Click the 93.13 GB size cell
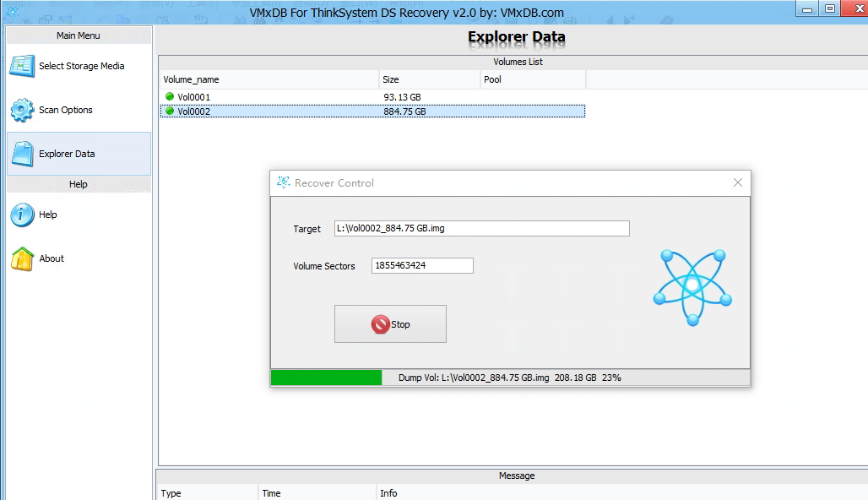This screenshot has width=868, height=500. point(403,97)
